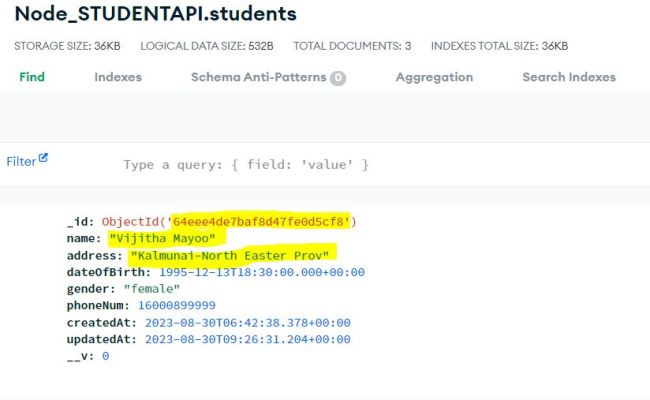Click the phoneNum field label
This screenshot has height=400, width=650.
(x=98, y=305)
